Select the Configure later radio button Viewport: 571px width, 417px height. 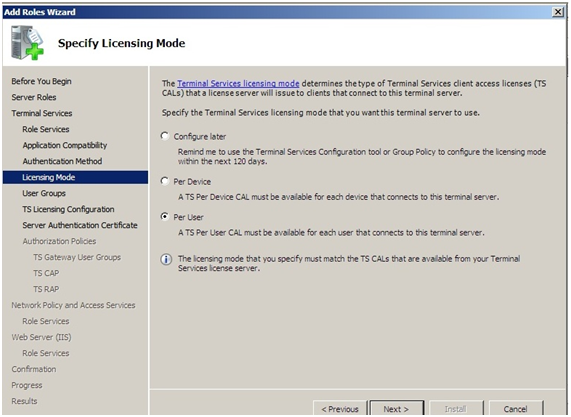point(165,136)
